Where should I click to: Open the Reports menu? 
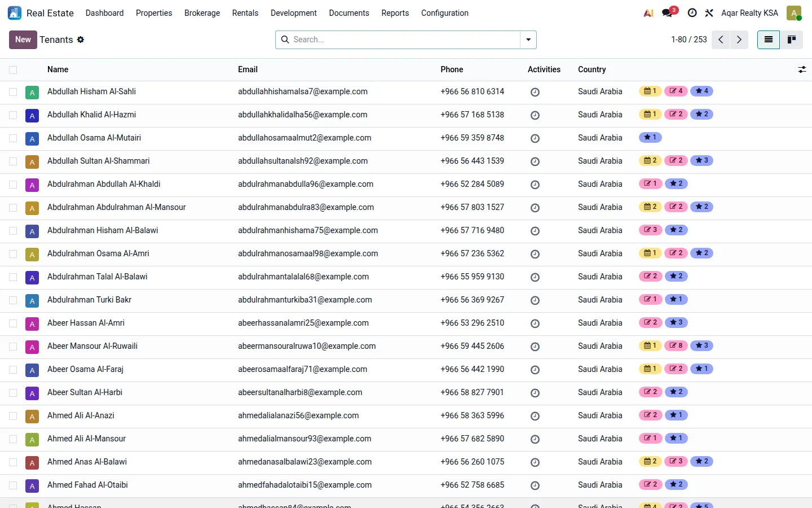click(x=395, y=13)
